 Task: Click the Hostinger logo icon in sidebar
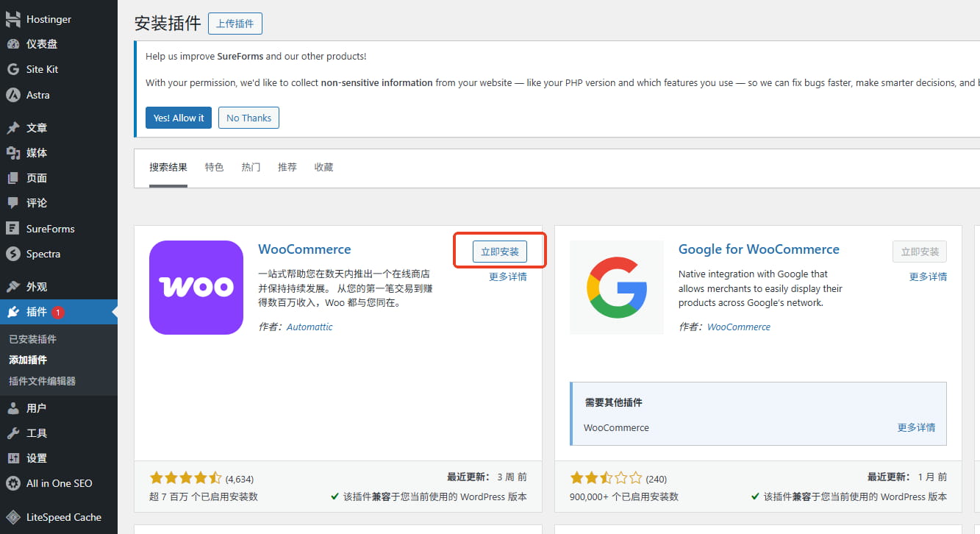pos(13,19)
